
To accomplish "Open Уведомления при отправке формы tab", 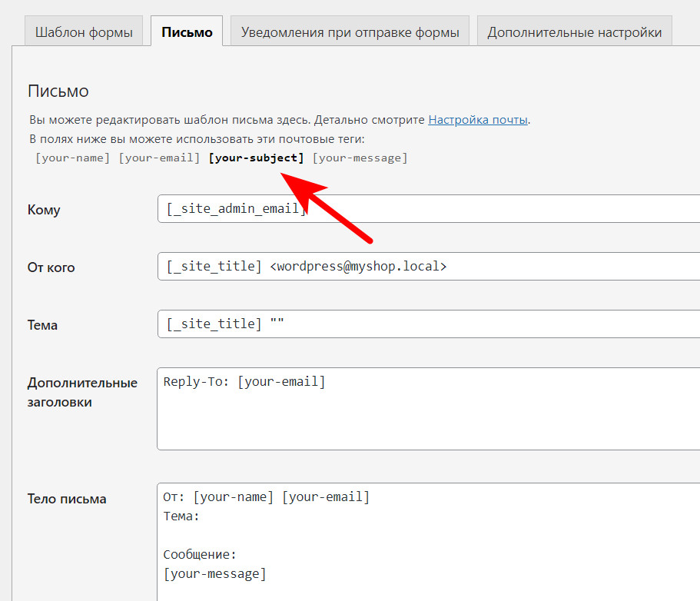I will click(350, 32).
